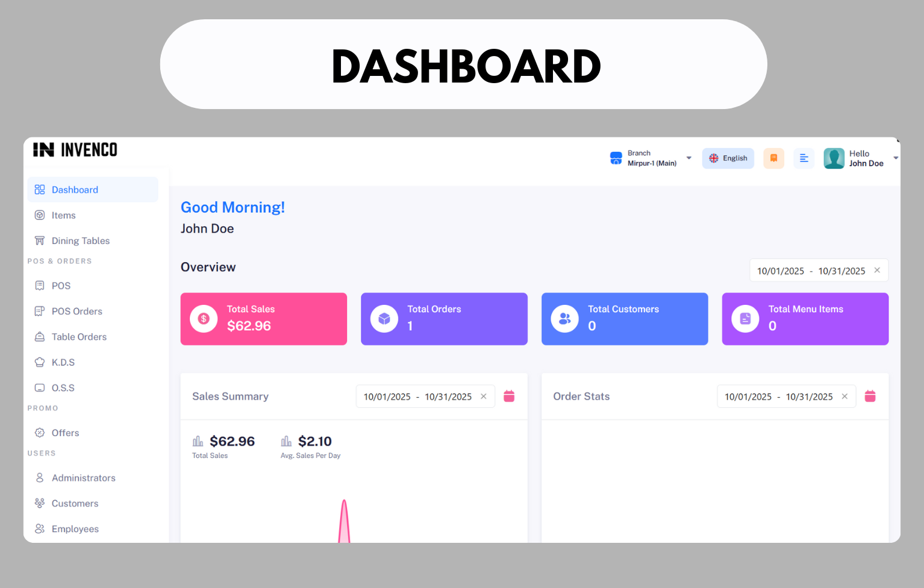The width and height of the screenshot is (924, 588).
Task: View Table Orders from sidebar
Action: 78,336
